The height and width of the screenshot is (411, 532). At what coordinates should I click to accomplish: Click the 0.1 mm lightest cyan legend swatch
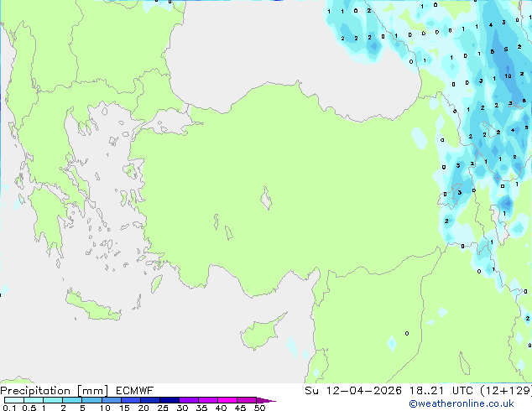(14, 400)
